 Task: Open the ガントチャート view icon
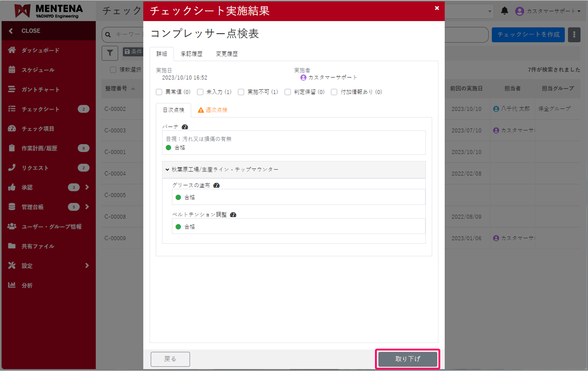pyautogui.click(x=12, y=89)
